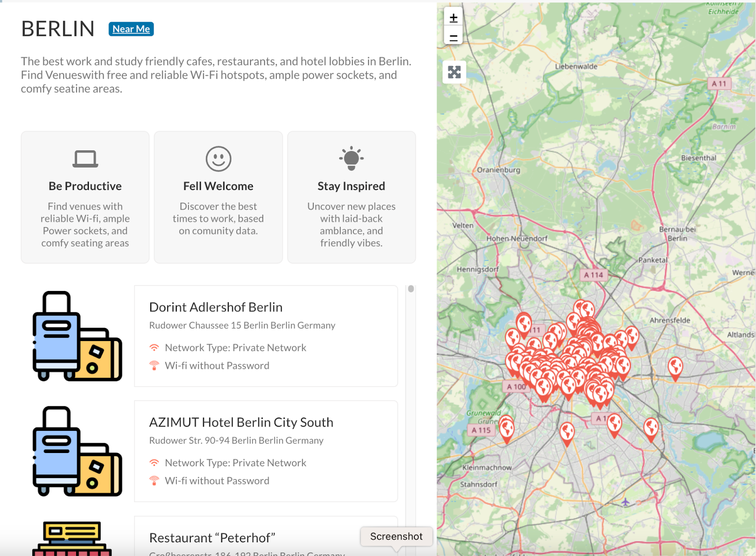Click the lightbulb icon above Stay Inspired
The height and width of the screenshot is (556, 756).
point(352,159)
